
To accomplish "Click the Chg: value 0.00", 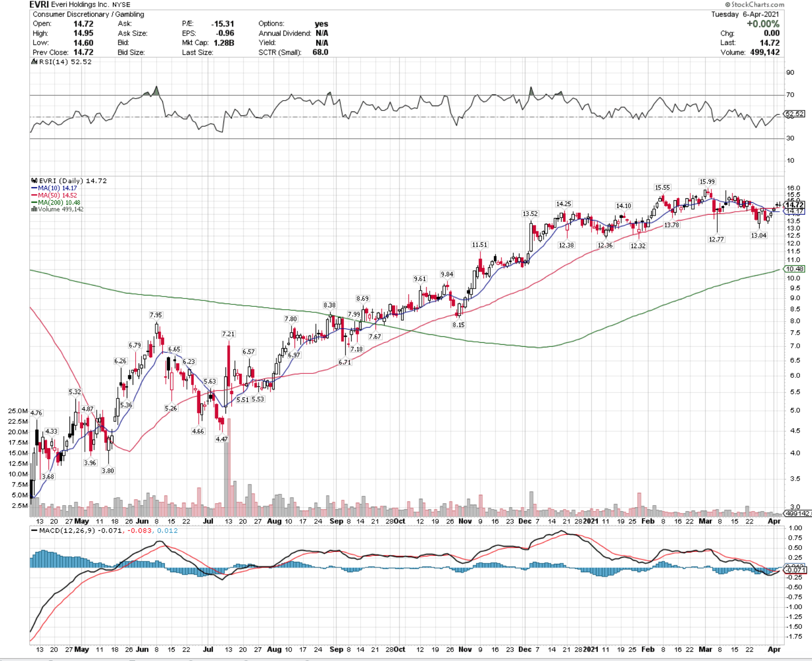I will pos(772,33).
